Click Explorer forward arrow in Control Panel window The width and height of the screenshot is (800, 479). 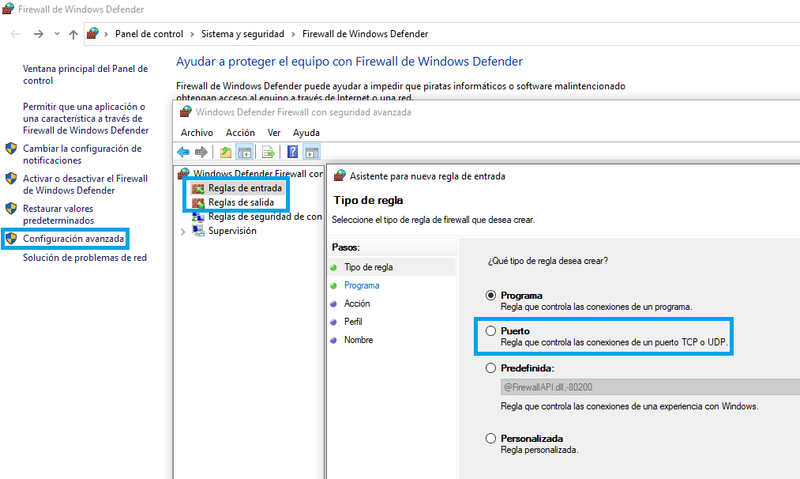[38, 34]
